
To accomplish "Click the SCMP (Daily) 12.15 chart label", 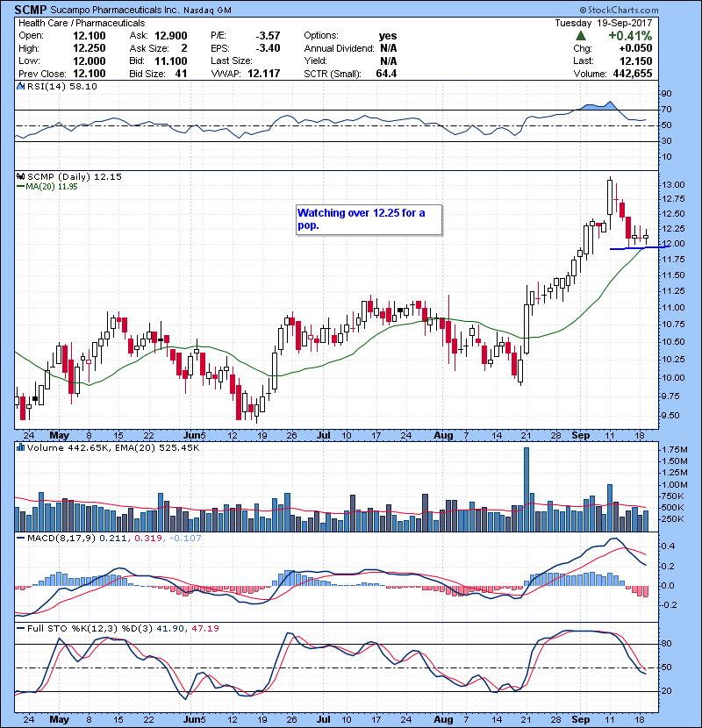I will 75,177.
